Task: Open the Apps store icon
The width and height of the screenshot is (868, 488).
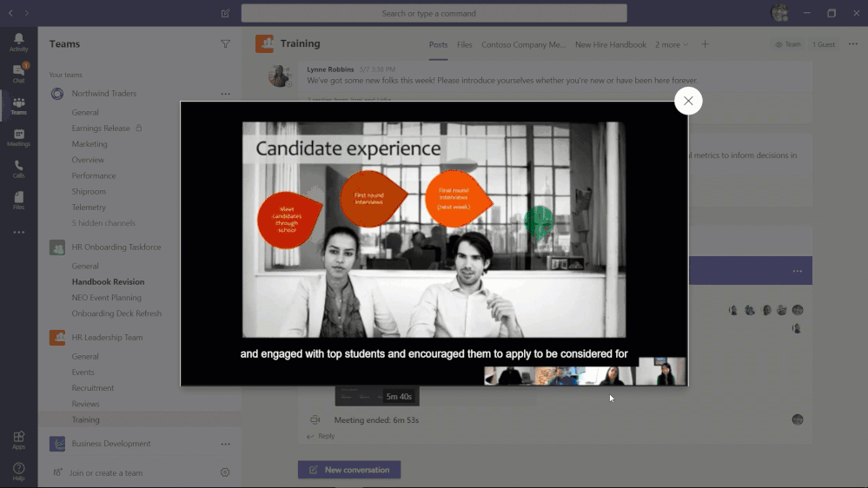Action: (18, 440)
